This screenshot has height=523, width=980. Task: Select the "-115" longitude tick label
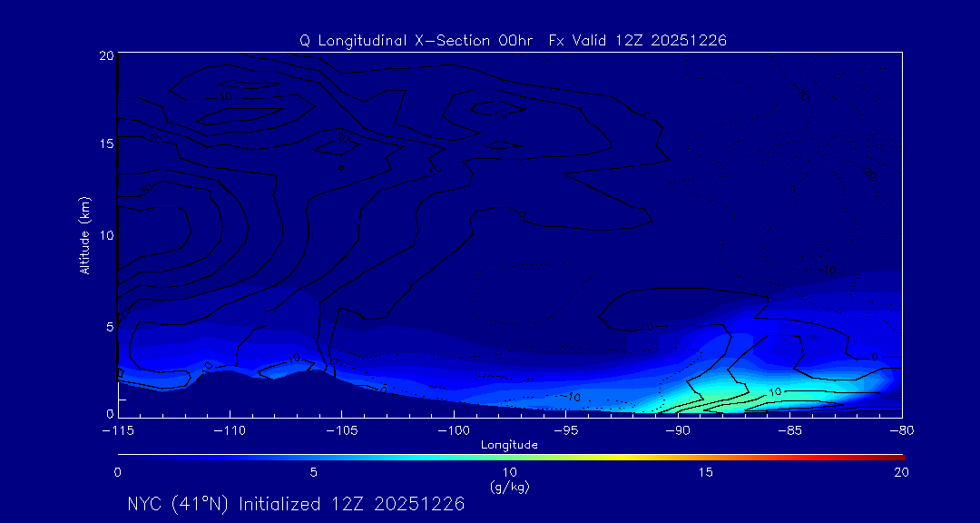point(117,431)
